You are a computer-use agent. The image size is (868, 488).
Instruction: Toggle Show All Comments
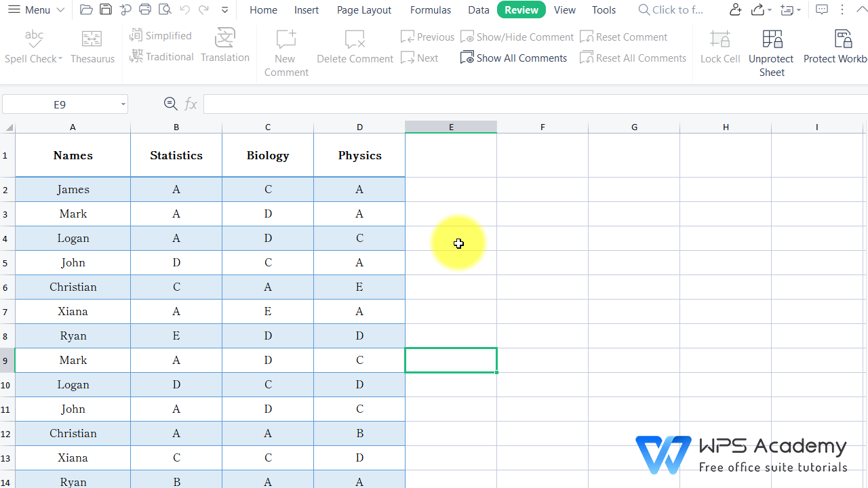click(513, 58)
